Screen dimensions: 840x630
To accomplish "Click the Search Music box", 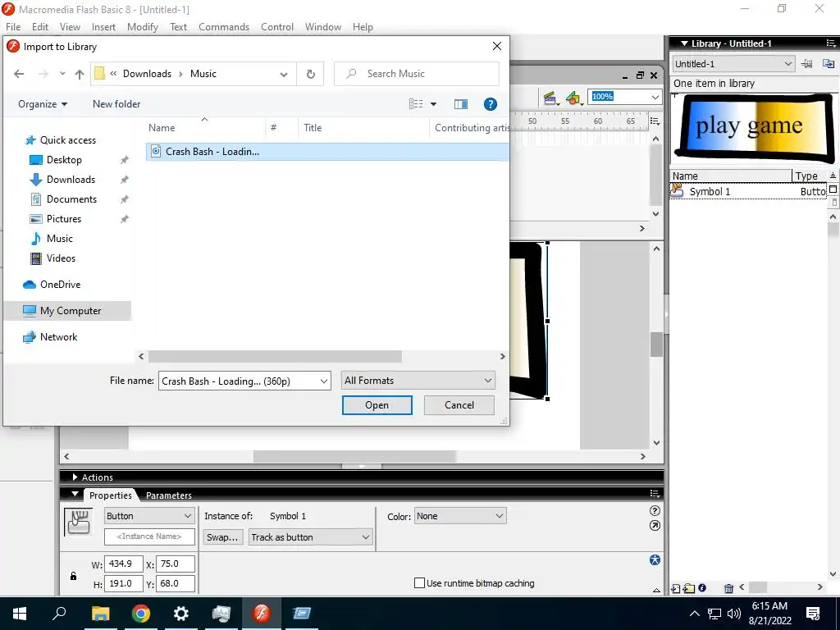I will point(416,74).
